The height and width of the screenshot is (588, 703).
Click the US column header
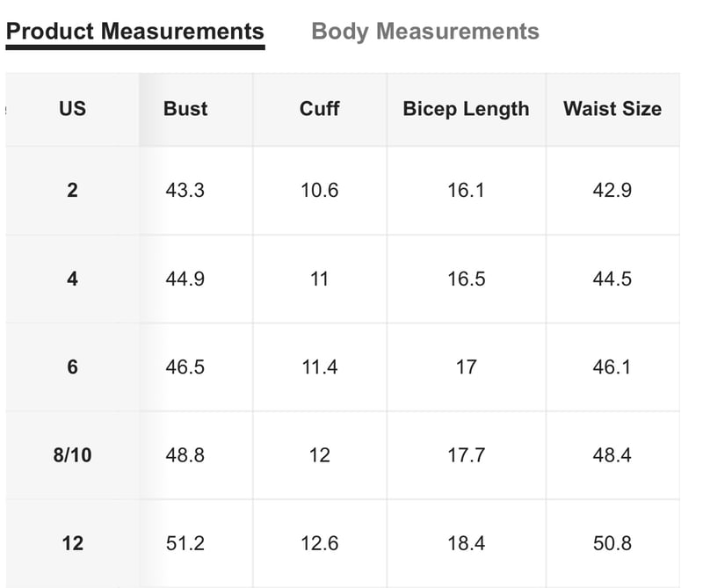(x=72, y=108)
